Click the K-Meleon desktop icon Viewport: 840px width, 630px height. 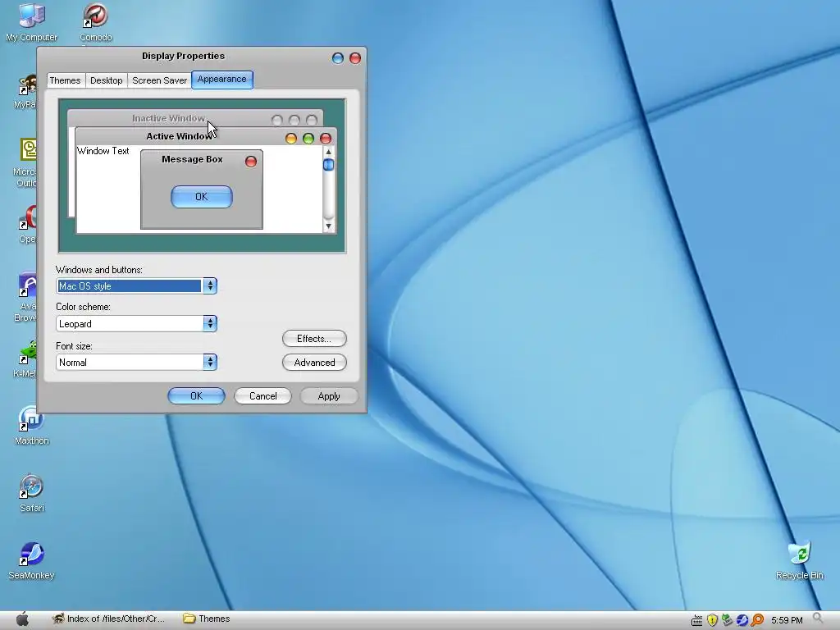[x=25, y=358]
